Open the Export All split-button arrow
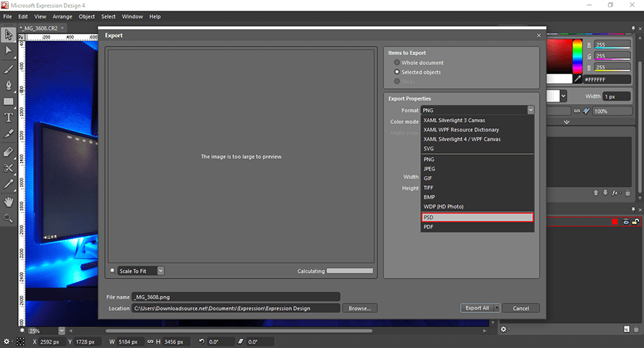This screenshot has height=348, width=644. coord(497,308)
